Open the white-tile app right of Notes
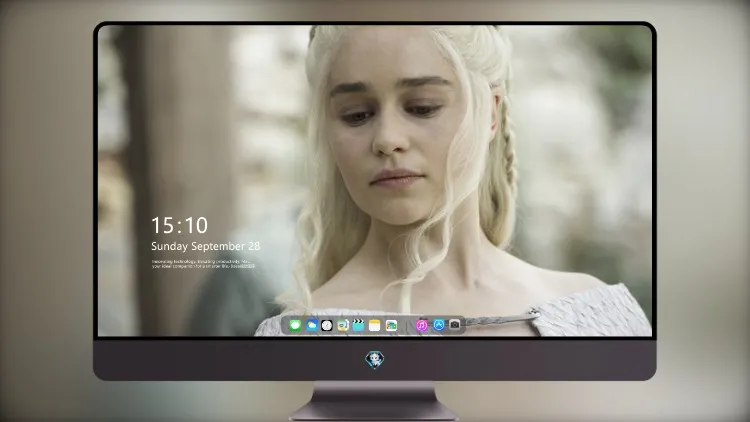Screen dimensions: 750x422 coord(391,325)
